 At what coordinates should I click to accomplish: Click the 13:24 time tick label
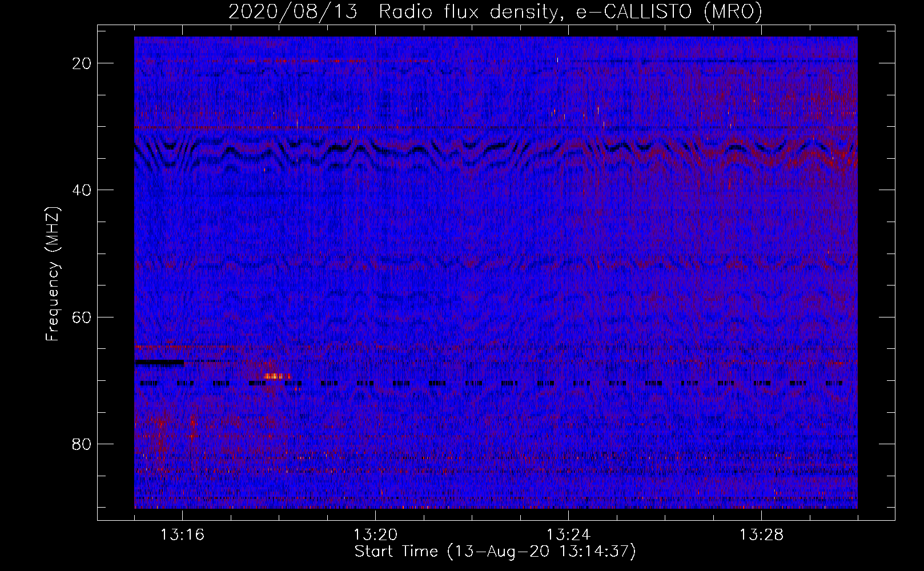[568, 535]
